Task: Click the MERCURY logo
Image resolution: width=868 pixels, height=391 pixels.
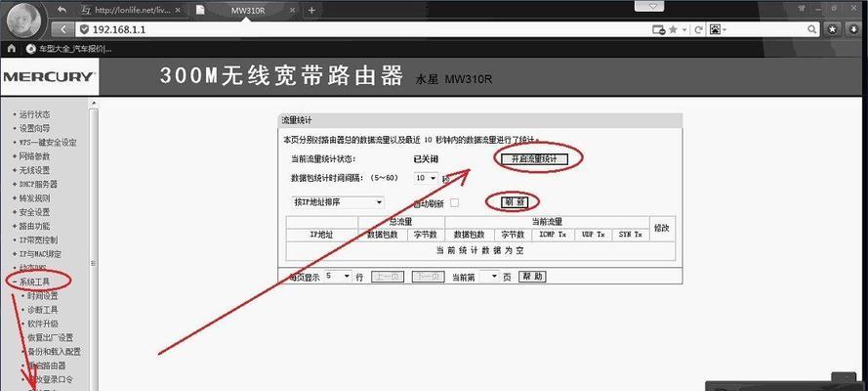Action: point(49,76)
